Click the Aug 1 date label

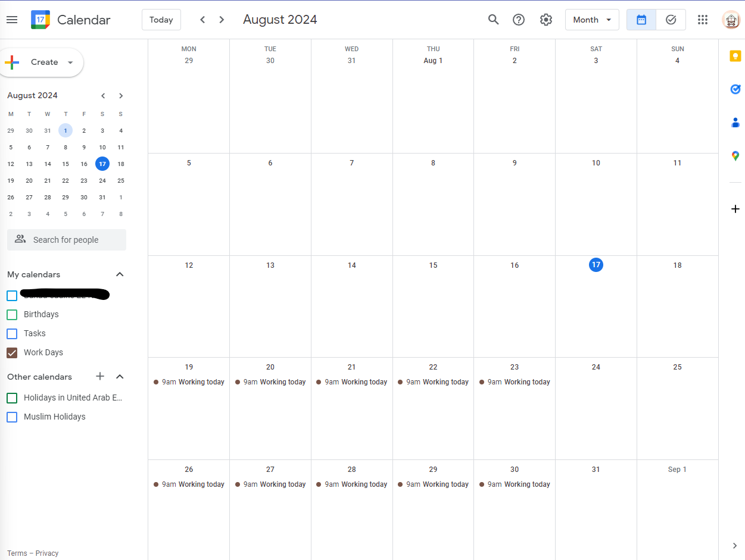coord(433,61)
